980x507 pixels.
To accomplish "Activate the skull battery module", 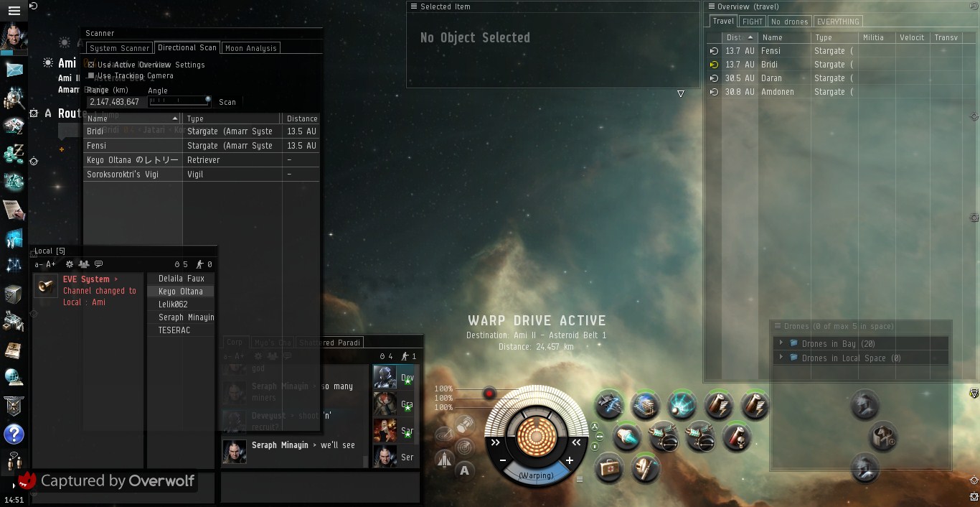I will [736, 436].
